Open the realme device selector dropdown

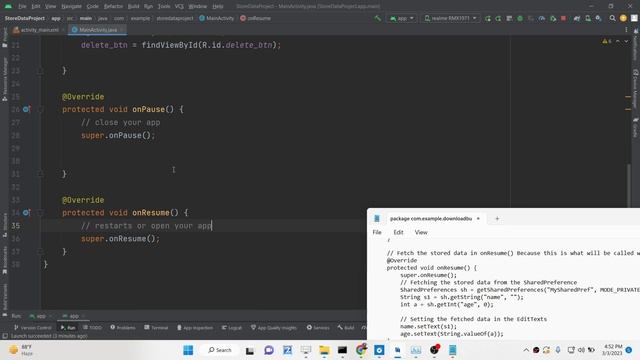click(451, 18)
